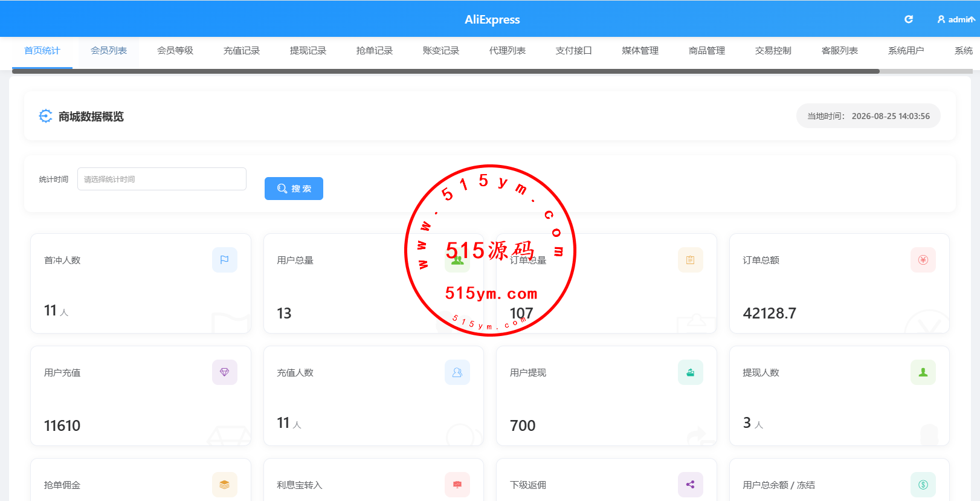Click the 用户充值 card label
Image resolution: width=980 pixels, height=501 pixels.
[62, 373]
